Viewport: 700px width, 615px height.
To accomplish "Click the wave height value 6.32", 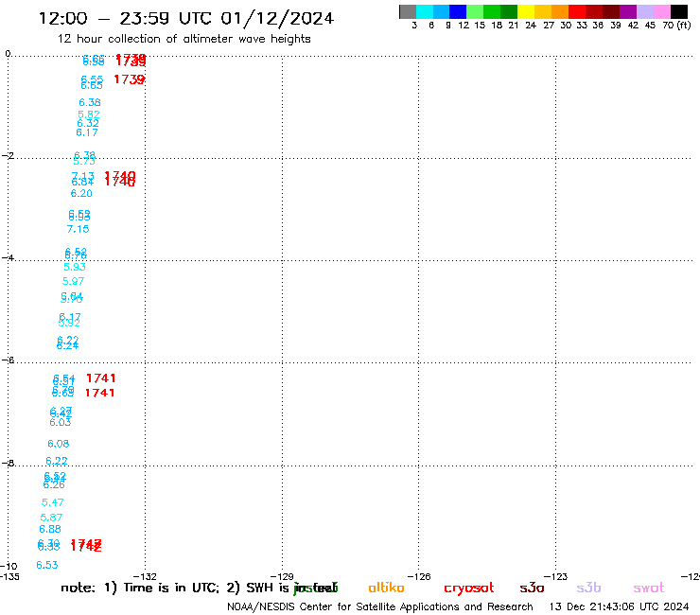I will (x=87, y=123).
